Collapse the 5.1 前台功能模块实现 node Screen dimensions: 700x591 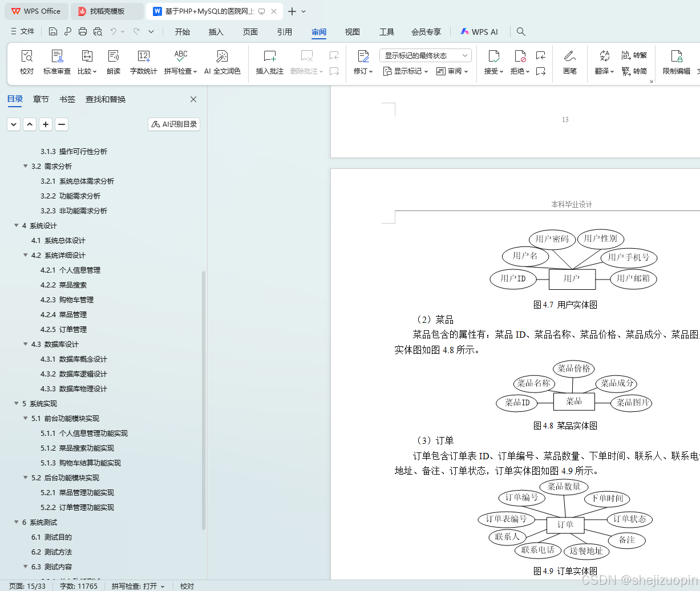26,418
